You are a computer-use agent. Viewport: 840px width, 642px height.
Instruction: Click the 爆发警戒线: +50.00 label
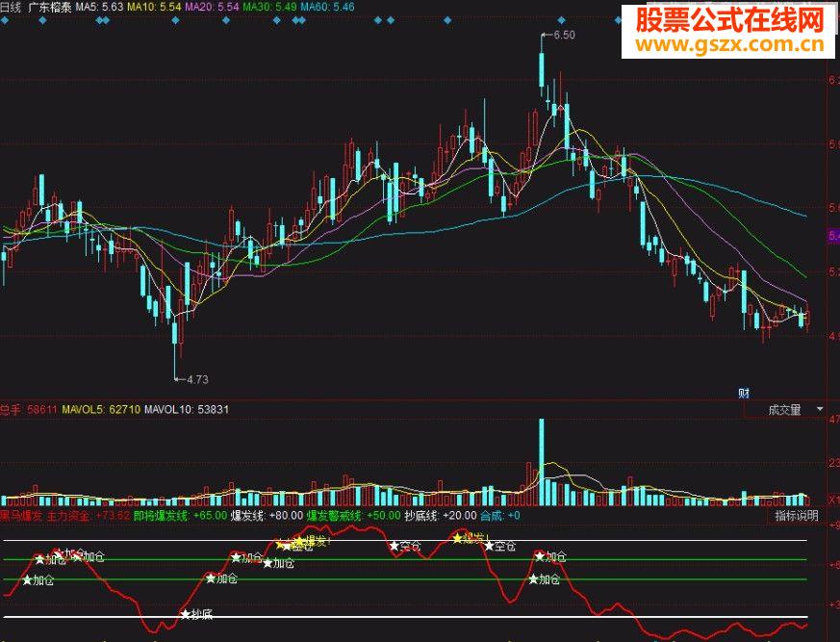click(353, 516)
